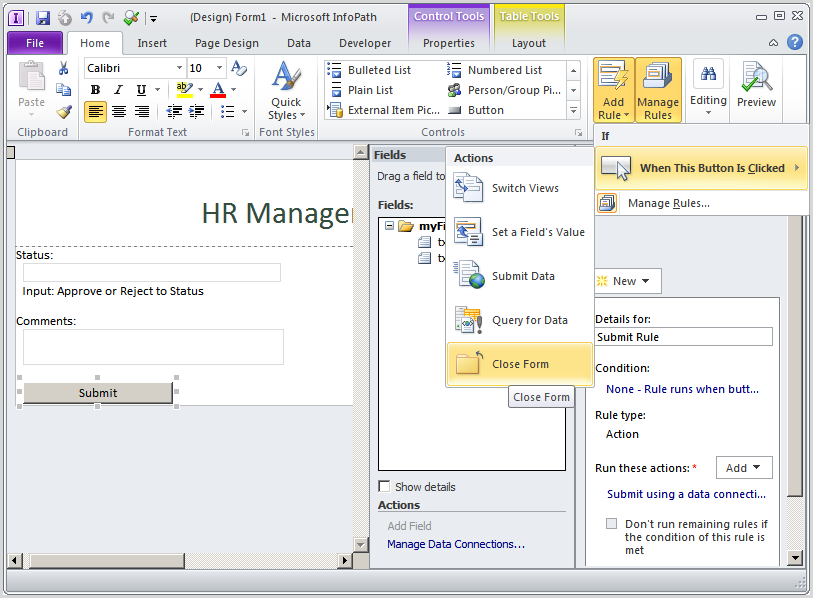Click the Cut scissors icon

[x=63, y=68]
